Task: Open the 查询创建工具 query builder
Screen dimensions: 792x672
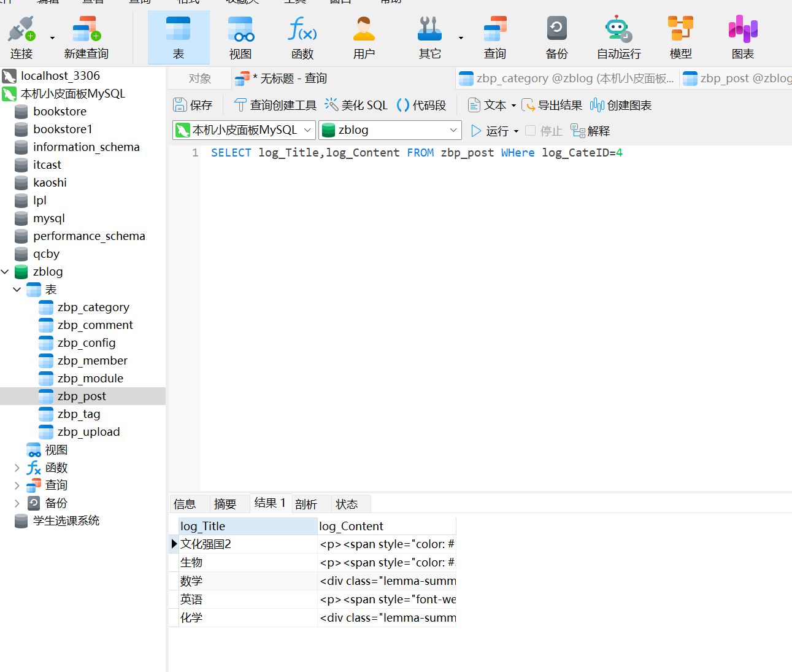Action: click(x=275, y=106)
